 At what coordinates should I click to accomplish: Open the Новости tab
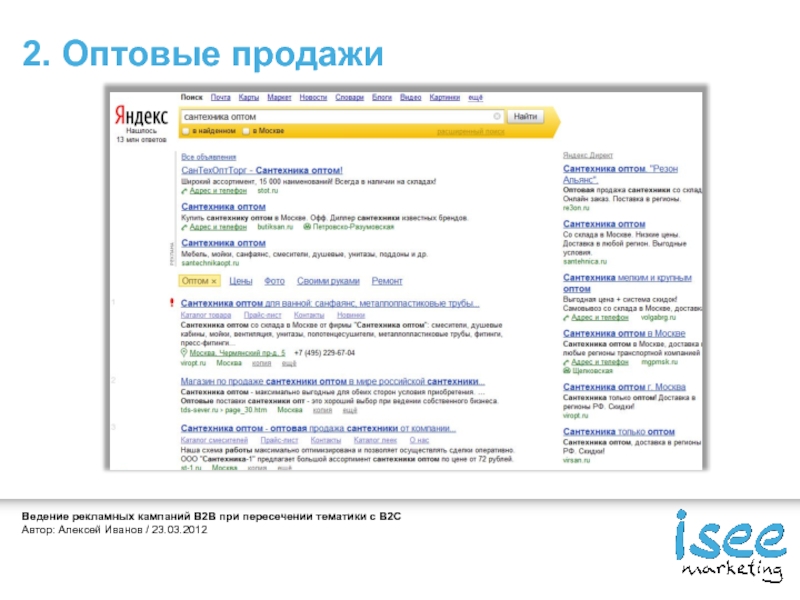[313, 97]
